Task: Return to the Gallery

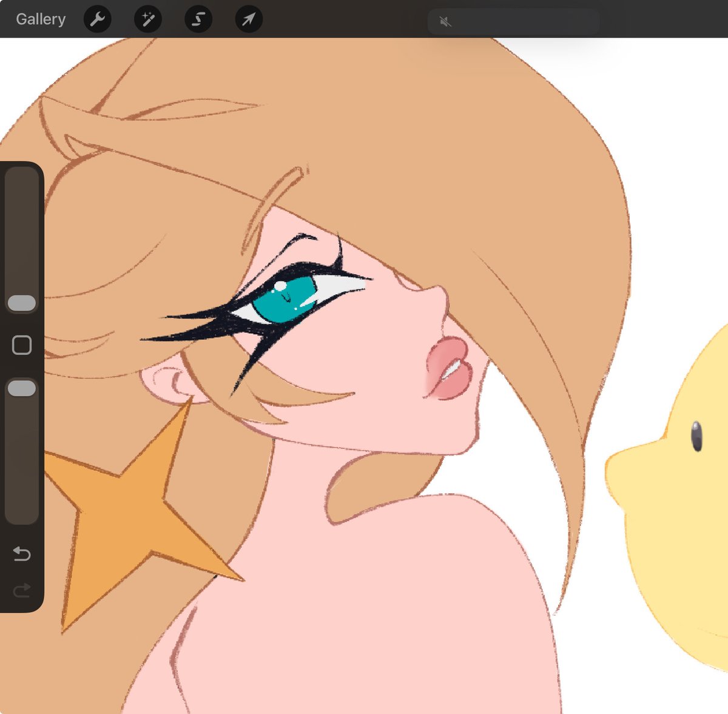Action: [x=41, y=19]
